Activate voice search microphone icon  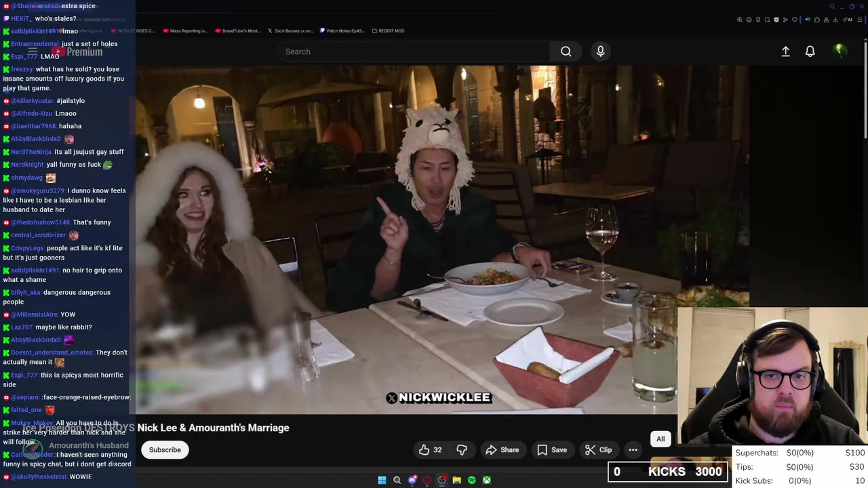(600, 52)
